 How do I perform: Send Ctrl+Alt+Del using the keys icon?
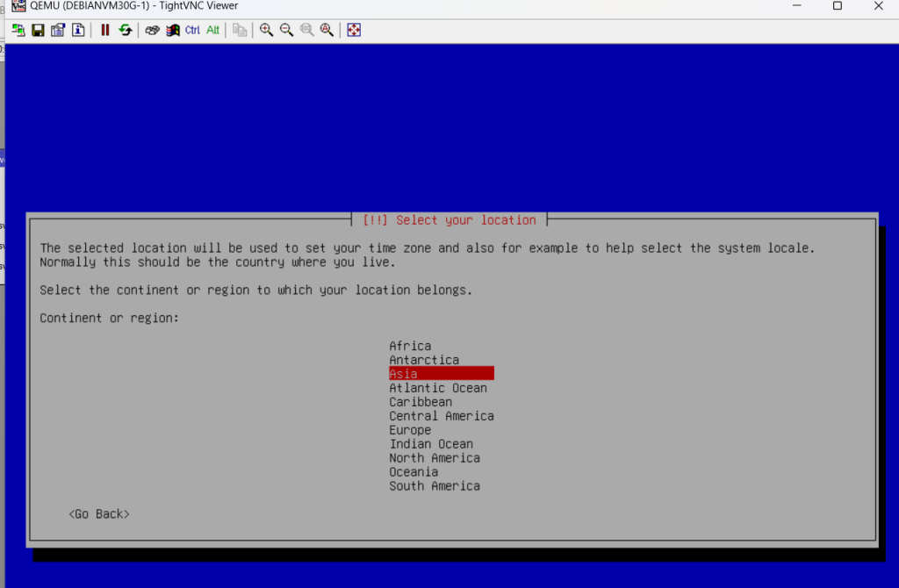[x=152, y=30]
